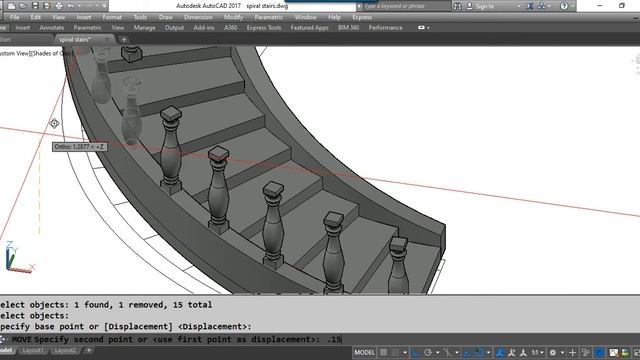The image size is (640, 360).
Task: Switch to the BIM 360 ribbon tab
Action: point(348,28)
